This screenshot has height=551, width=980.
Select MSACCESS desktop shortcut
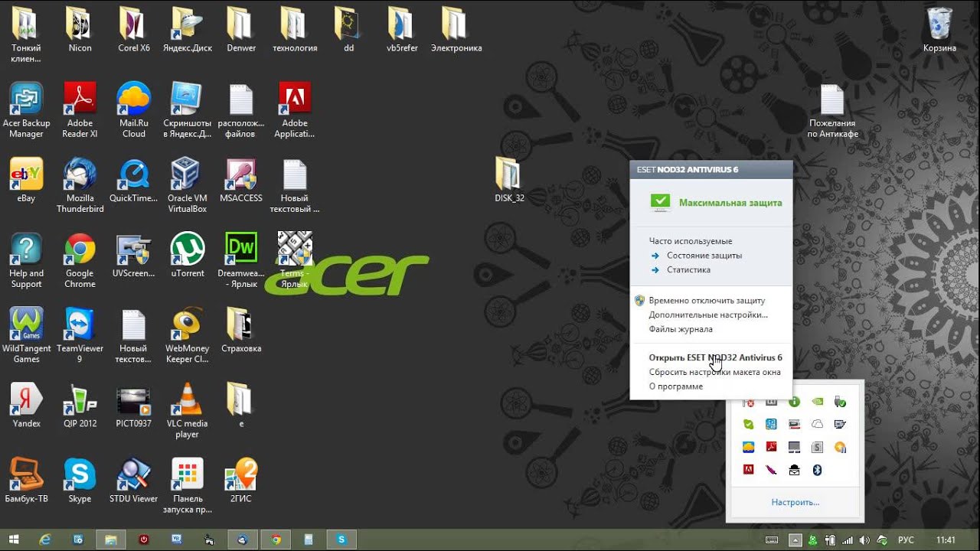pyautogui.click(x=241, y=181)
